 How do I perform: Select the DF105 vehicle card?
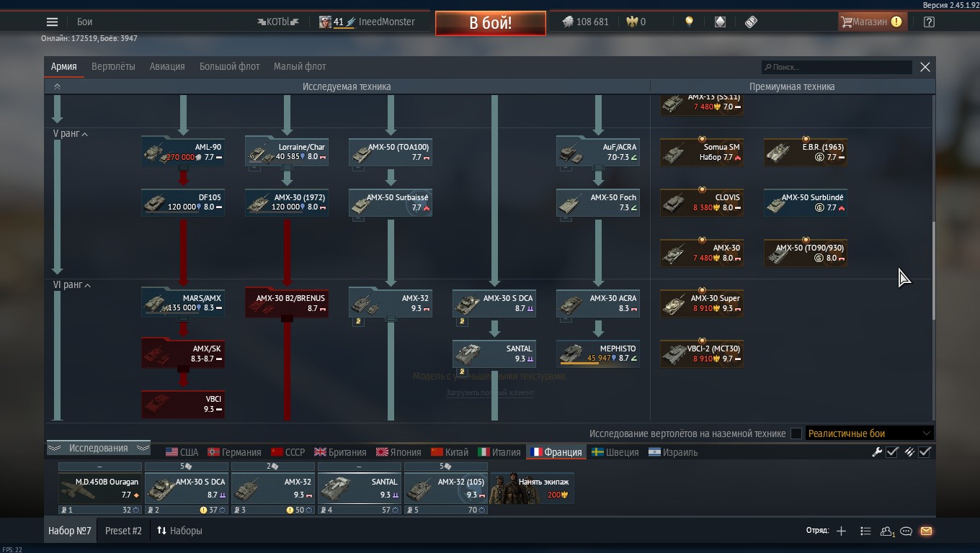point(183,202)
